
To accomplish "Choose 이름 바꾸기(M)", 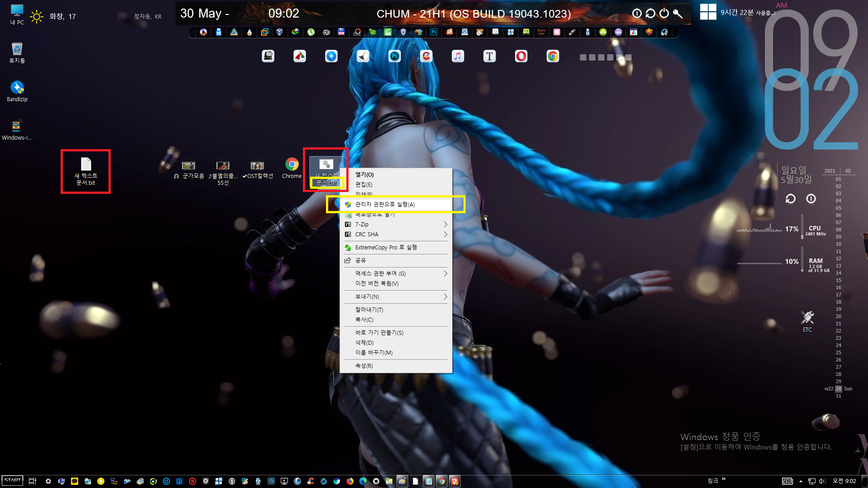I will [396, 353].
